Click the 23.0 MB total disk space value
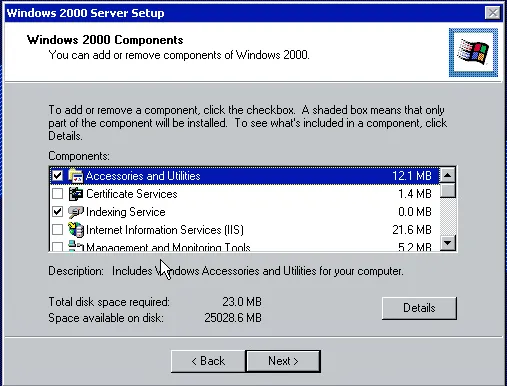 [x=242, y=302]
